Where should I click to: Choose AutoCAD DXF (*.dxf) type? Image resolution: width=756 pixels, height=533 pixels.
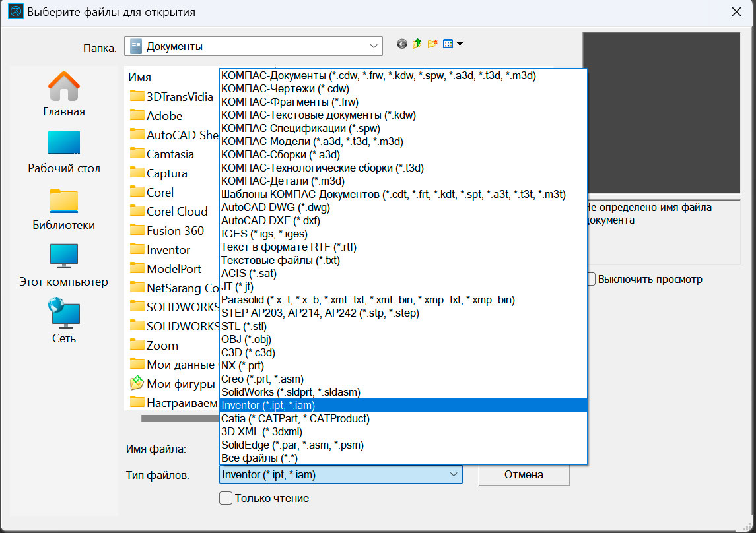pyautogui.click(x=403, y=220)
